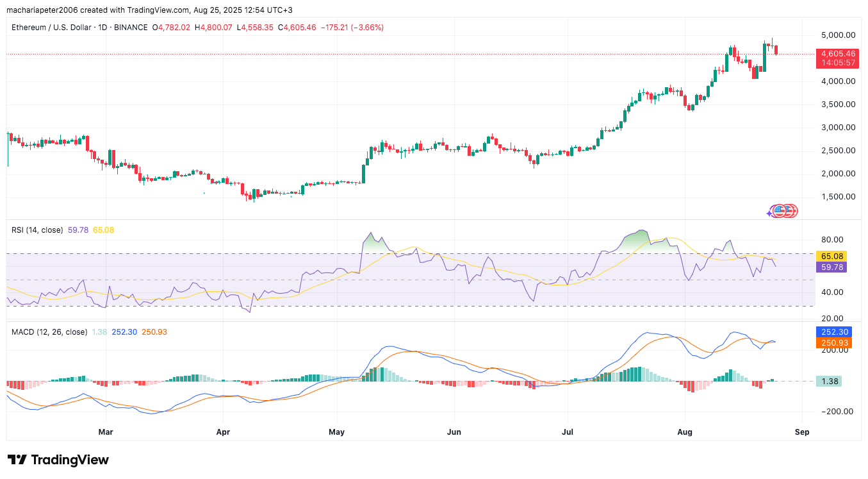Select the MACD (12, 26, close) indicator legend
The width and height of the screenshot is (868, 479).
pyautogui.click(x=49, y=332)
